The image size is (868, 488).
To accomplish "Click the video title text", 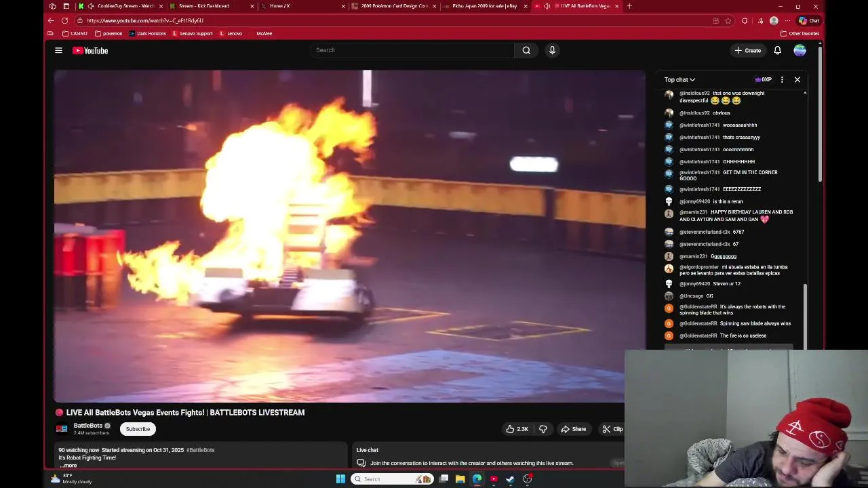I will point(185,412).
